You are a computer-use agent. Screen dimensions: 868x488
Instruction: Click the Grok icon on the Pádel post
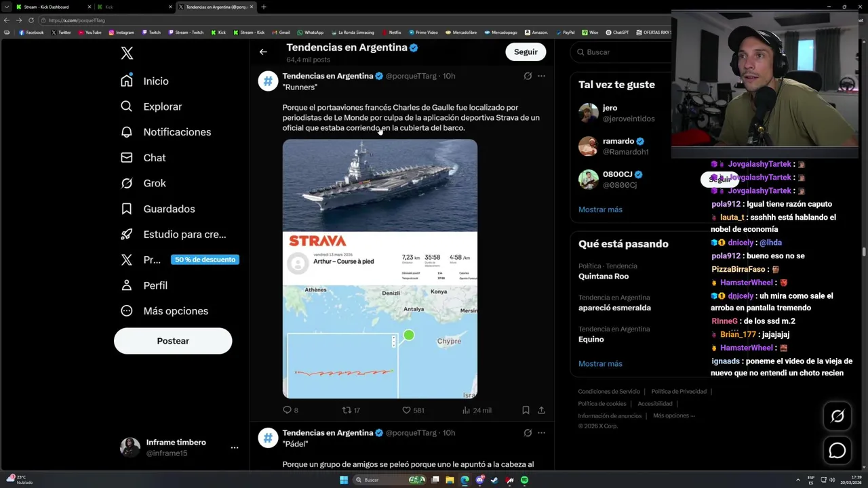point(528,432)
